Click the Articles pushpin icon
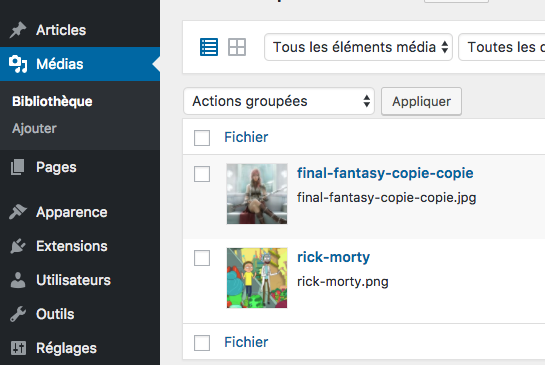This screenshot has height=365, width=545. tap(18, 30)
